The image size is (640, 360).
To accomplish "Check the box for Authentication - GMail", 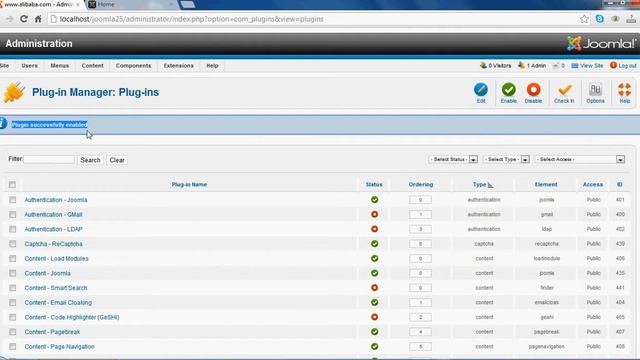I will click(13, 214).
